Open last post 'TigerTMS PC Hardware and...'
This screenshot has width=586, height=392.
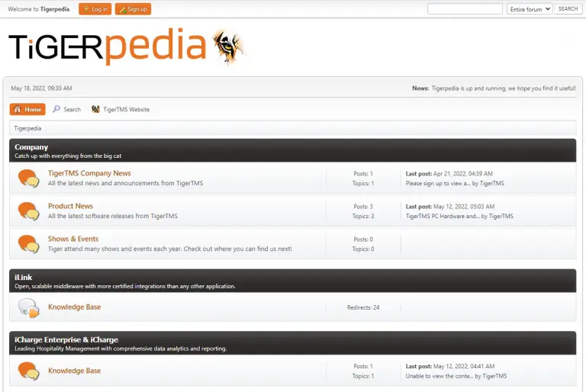(442, 217)
